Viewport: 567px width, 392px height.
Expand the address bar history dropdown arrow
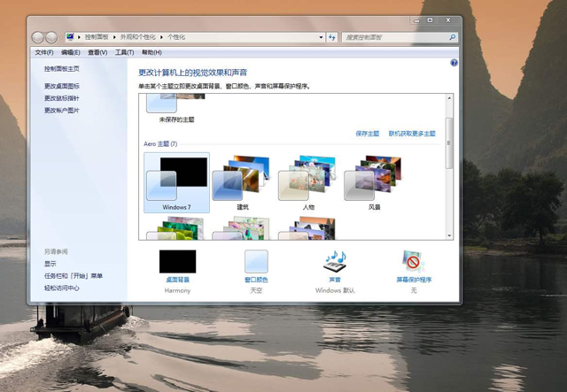321,37
